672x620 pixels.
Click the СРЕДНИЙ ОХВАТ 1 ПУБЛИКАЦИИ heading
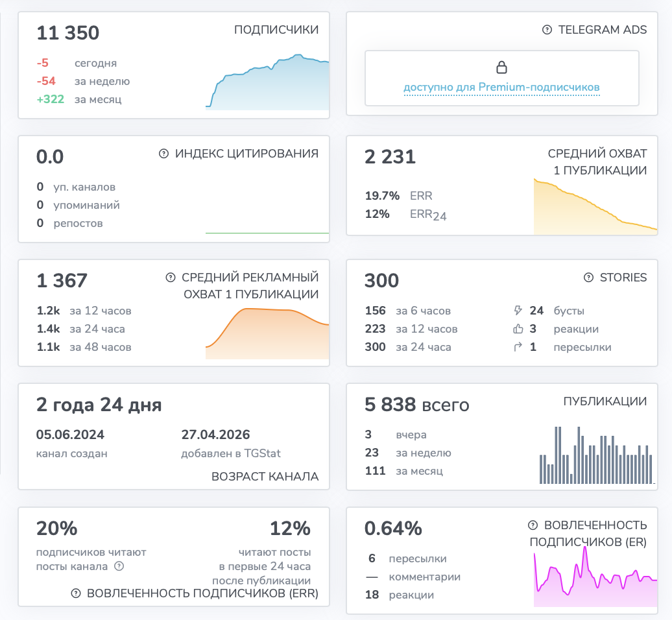(x=597, y=161)
